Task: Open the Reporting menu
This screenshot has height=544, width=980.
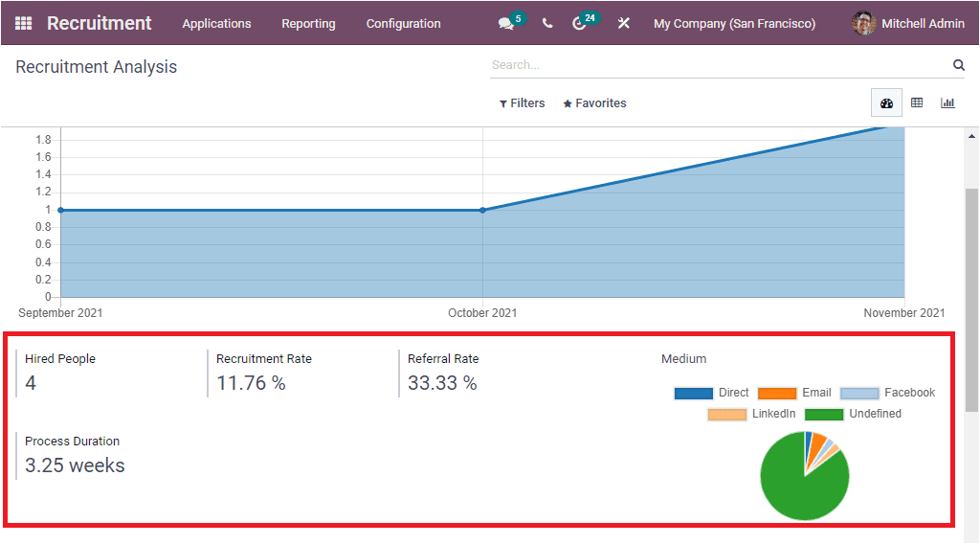Action: 308,24
